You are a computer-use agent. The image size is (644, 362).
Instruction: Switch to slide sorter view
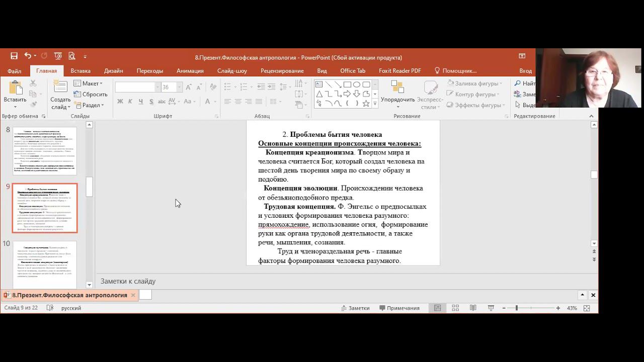pyautogui.click(x=455, y=308)
